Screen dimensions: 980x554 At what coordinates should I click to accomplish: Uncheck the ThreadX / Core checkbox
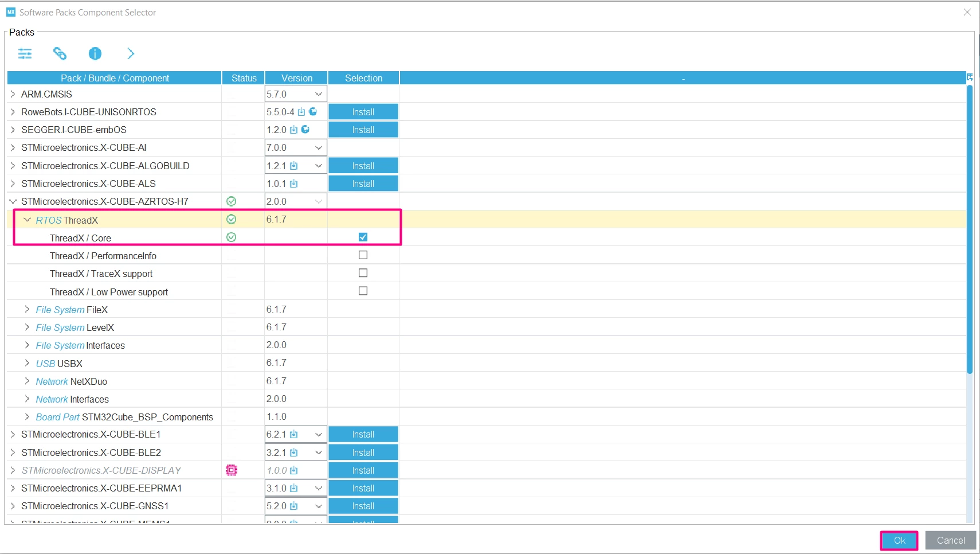click(363, 237)
